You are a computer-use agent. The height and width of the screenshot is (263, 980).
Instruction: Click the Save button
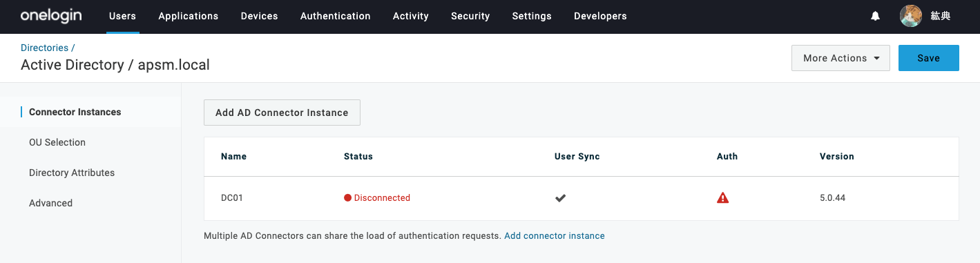point(928,58)
